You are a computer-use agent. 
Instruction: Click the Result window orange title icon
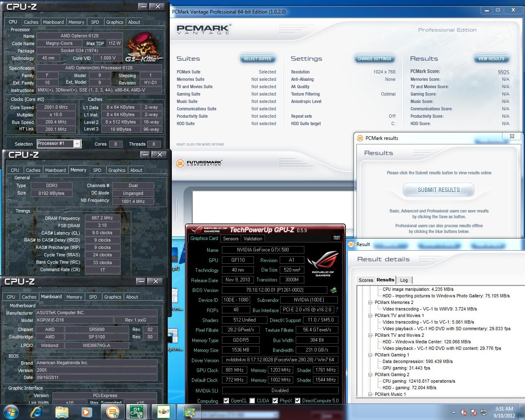pos(351,244)
